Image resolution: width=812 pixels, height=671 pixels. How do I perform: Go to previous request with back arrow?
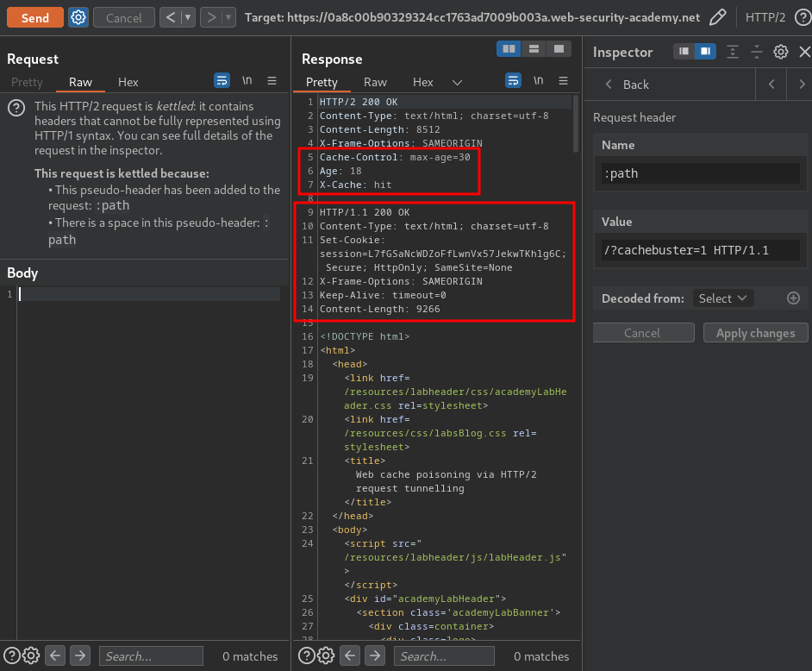tap(171, 17)
